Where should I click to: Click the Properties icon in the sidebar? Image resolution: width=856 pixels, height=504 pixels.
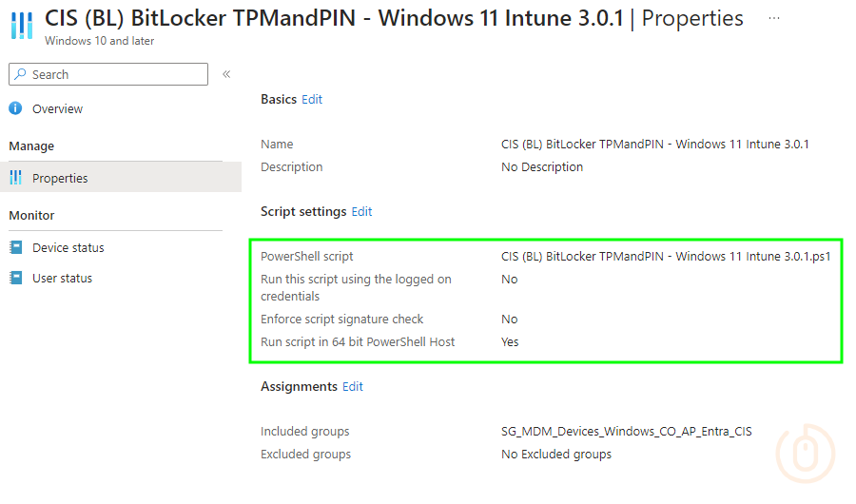pyautogui.click(x=15, y=178)
